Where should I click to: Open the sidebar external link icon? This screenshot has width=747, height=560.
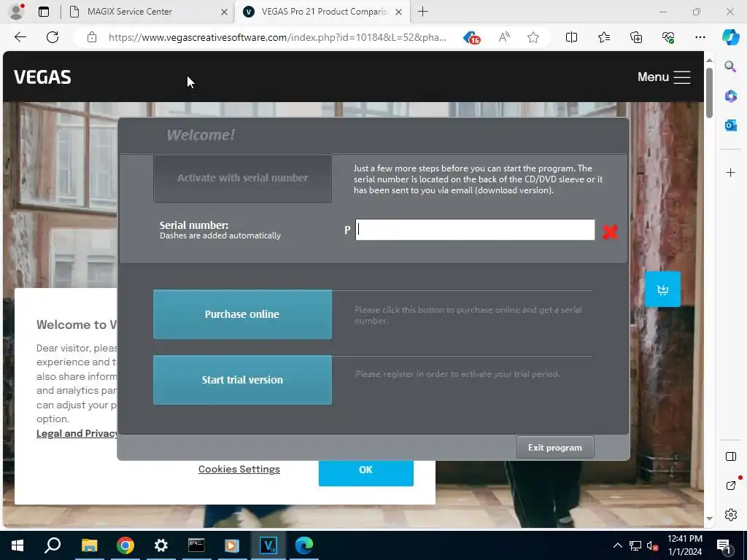click(x=731, y=485)
